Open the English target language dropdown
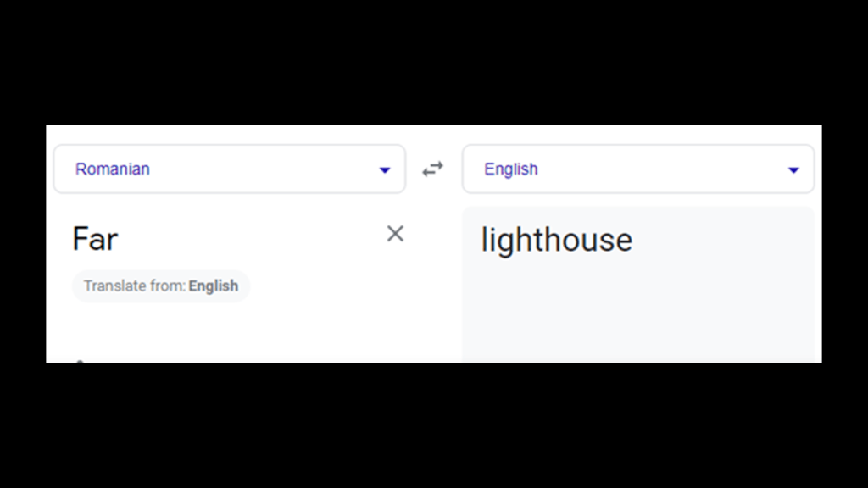 (x=637, y=169)
